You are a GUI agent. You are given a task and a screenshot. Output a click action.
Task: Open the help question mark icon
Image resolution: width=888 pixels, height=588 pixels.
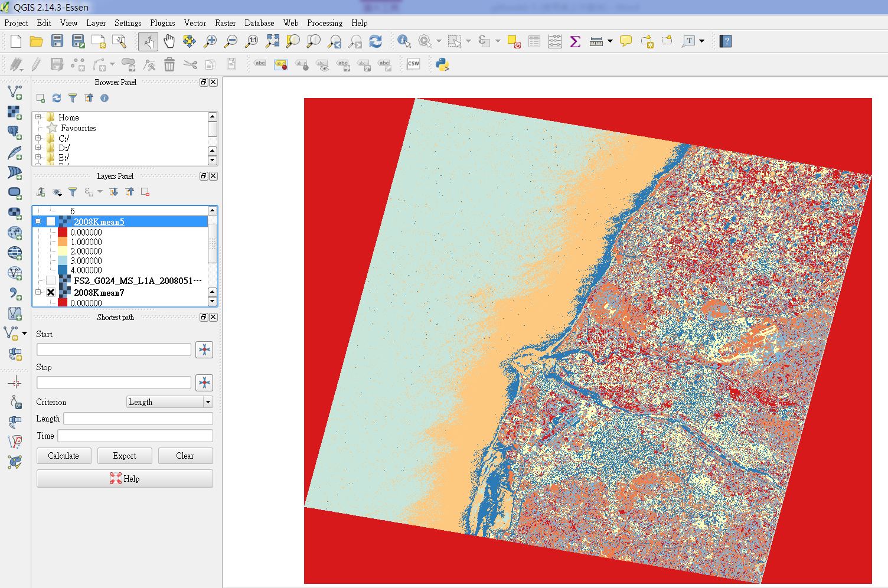726,41
